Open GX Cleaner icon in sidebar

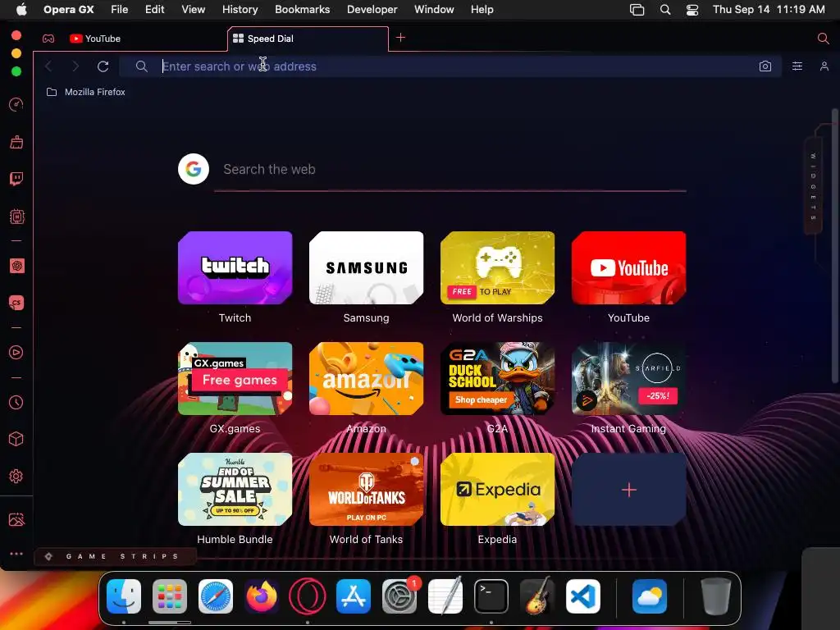click(x=16, y=142)
